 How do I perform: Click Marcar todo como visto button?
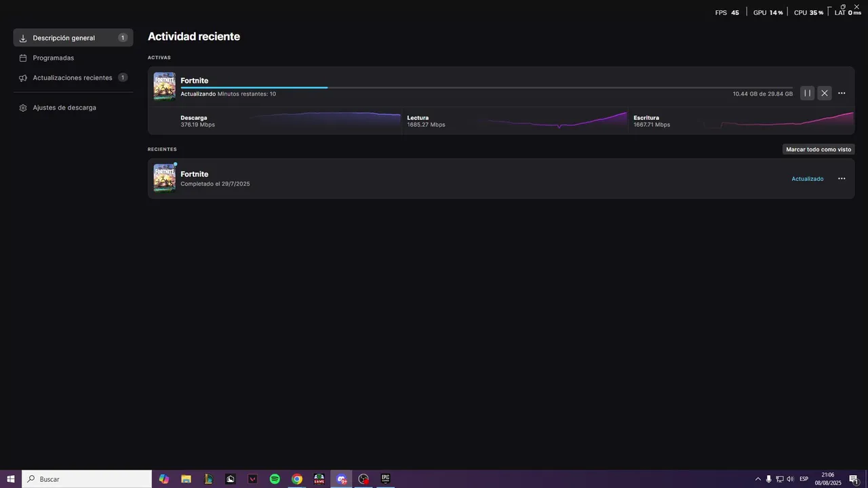818,149
